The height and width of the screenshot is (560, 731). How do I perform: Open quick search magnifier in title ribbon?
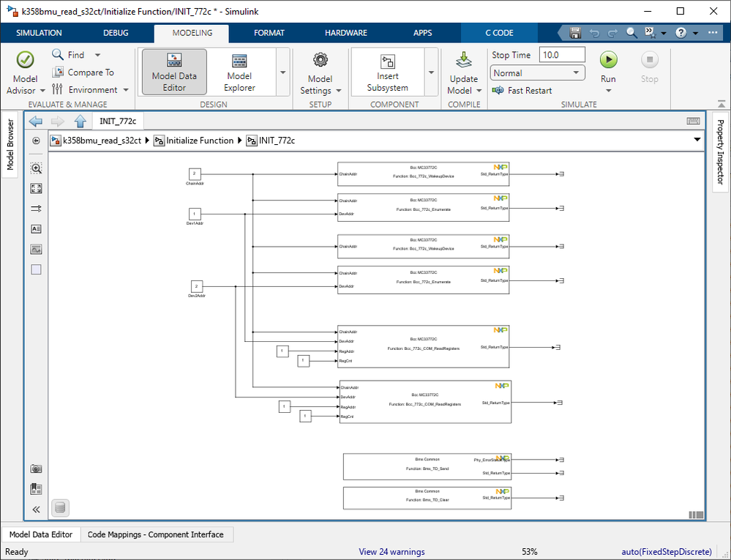pyautogui.click(x=631, y=33)
